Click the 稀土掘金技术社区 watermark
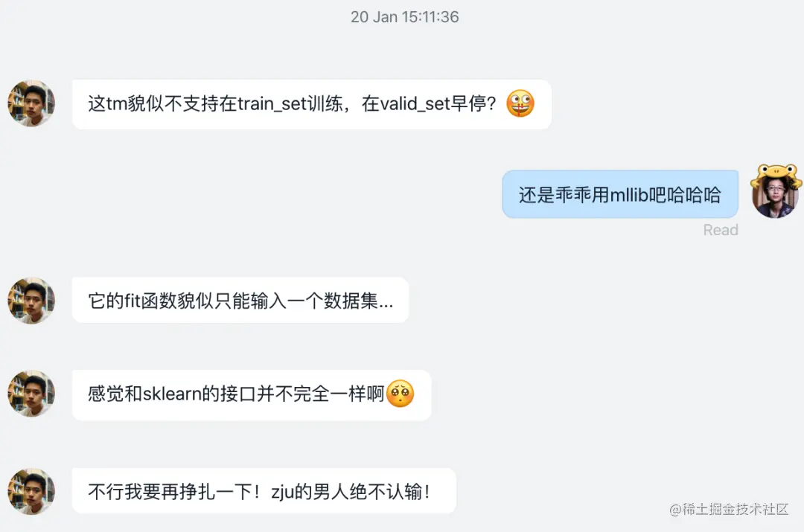804x532 pixels. [x=729, y=509]
